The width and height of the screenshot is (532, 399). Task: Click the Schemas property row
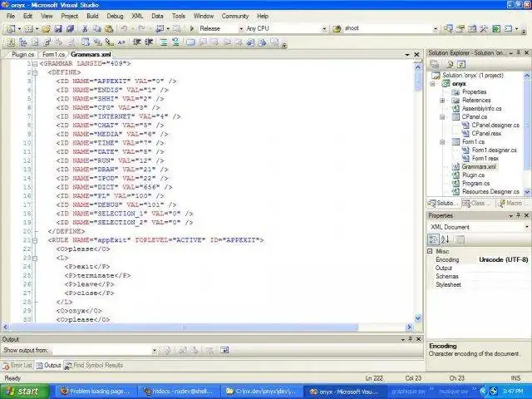[x=479, y=276]
